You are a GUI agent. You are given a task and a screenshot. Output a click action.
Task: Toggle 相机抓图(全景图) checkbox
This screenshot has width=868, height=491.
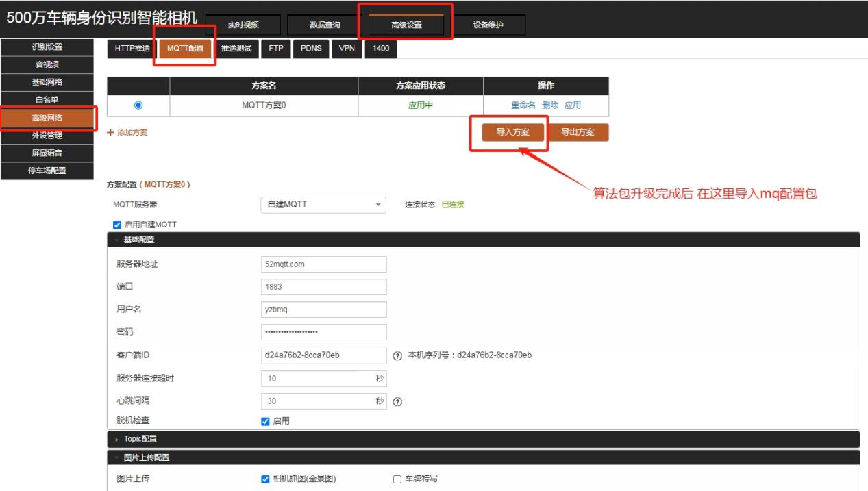click(x=266, y=479)
